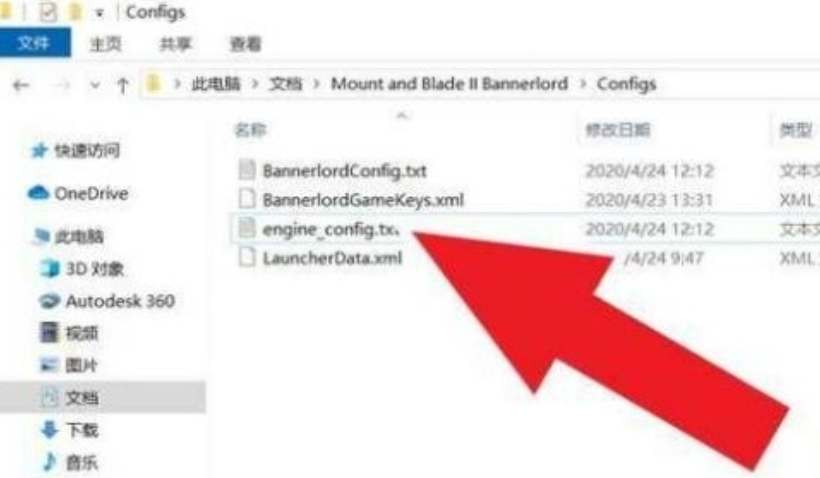Open Autodesk 360 in the sidebar
The width and height of the screenshot is (820, 478).
point(107,301)
